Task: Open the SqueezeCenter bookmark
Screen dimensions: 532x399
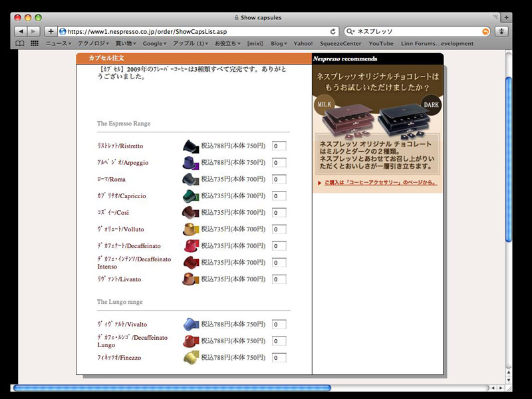Action: coord(340,43)
